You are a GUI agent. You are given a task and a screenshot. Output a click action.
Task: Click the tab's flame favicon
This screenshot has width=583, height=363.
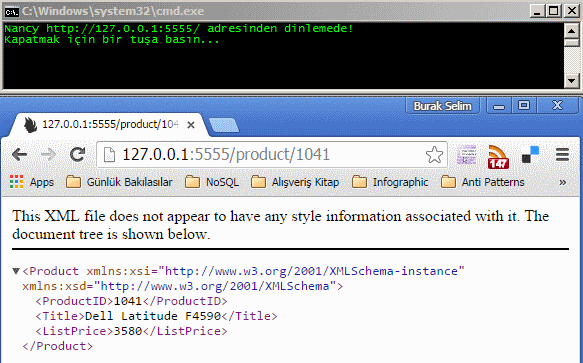[x=30, y=125]
